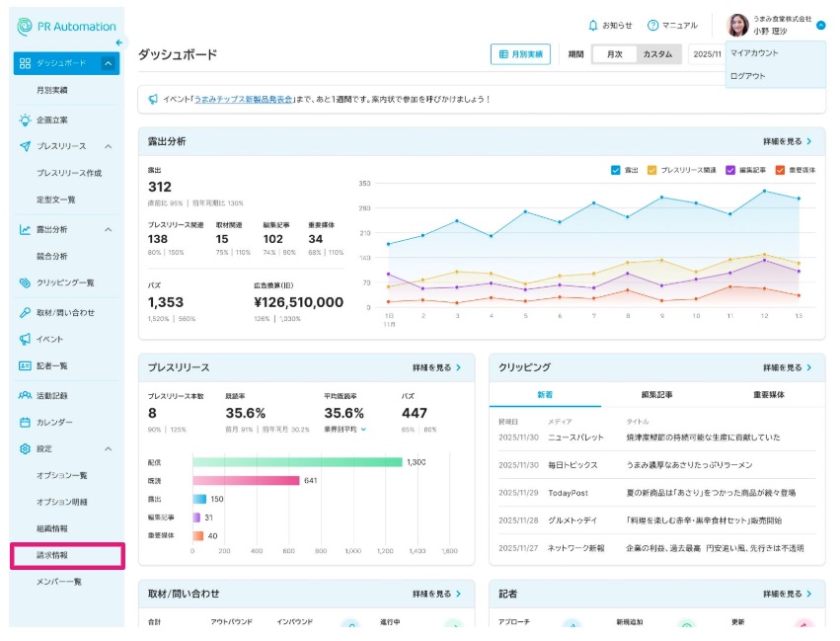This screenshot has height=641, width=840.
Task: Collapse the 設定 sidebar section
Action: click(x=108, y=449)
